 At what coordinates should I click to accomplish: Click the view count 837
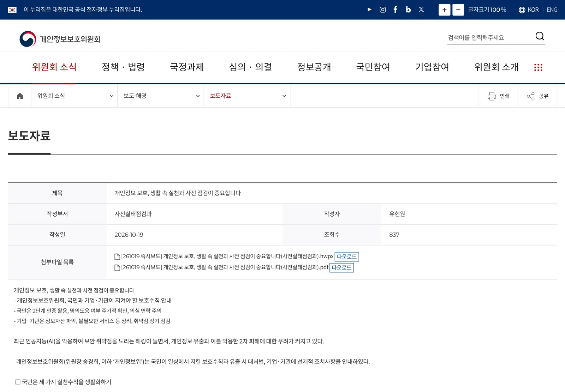[394, 235]
